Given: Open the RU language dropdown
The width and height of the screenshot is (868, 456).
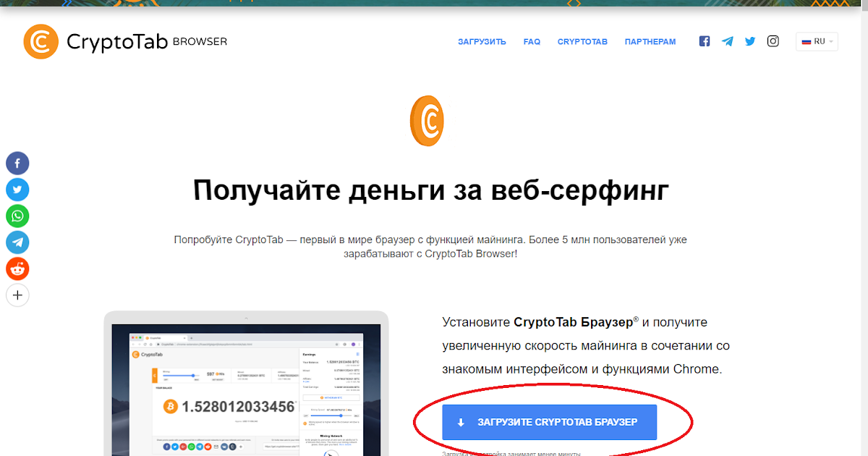Looking at the screenshot, I should (x=817, y=41).
